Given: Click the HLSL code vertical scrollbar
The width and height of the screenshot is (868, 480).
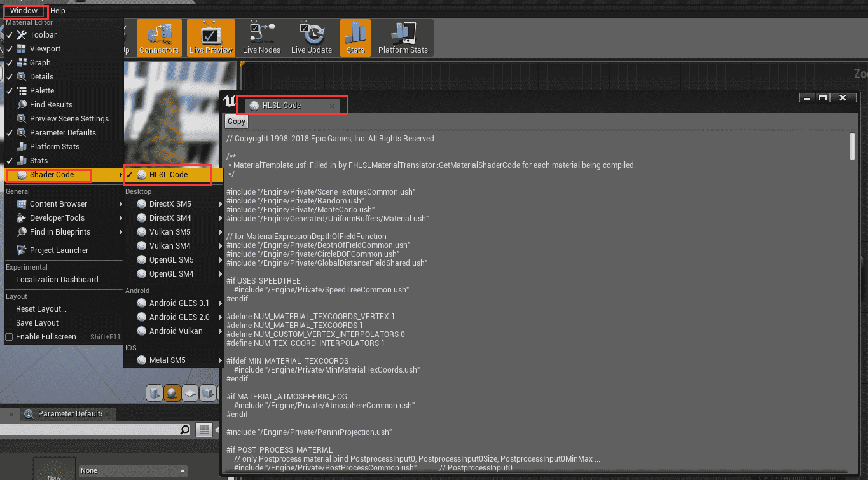Looking at the screenshot, I should (x=852, y=146).
